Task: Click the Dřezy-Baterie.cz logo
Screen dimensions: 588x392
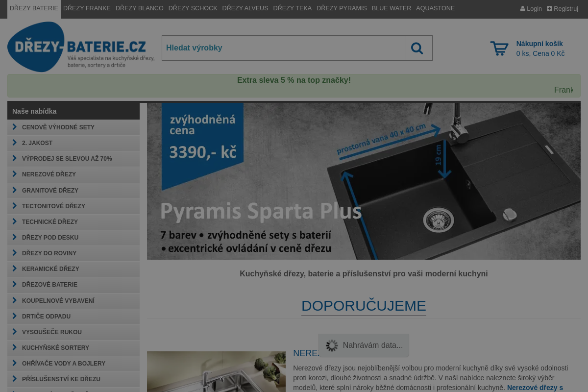Action: (x=81, y=47)
